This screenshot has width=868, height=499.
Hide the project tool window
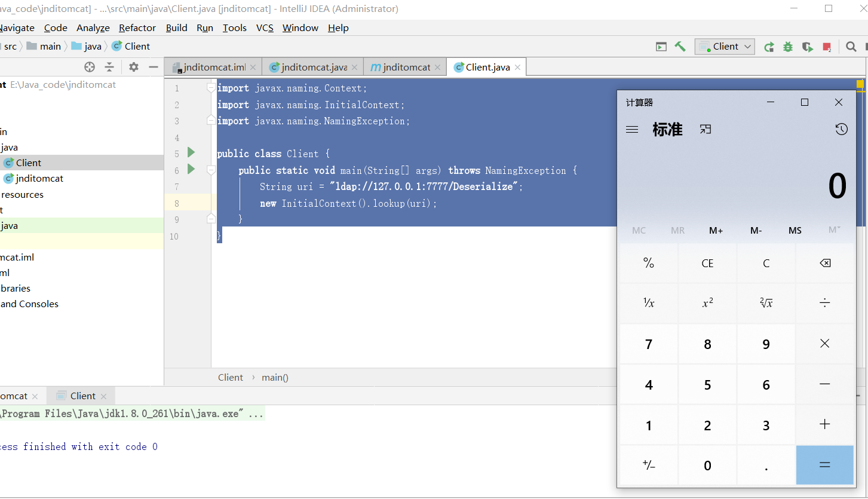[154, 67]
